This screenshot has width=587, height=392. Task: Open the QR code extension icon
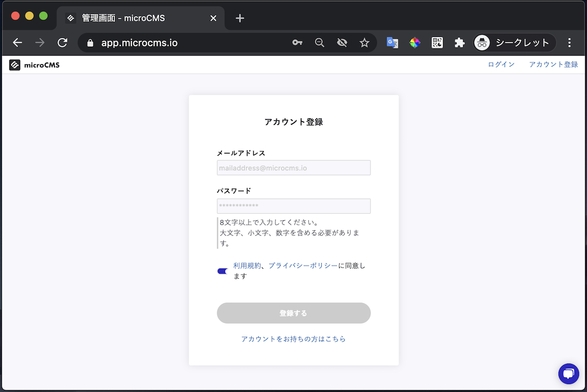(x=437, y=42)
